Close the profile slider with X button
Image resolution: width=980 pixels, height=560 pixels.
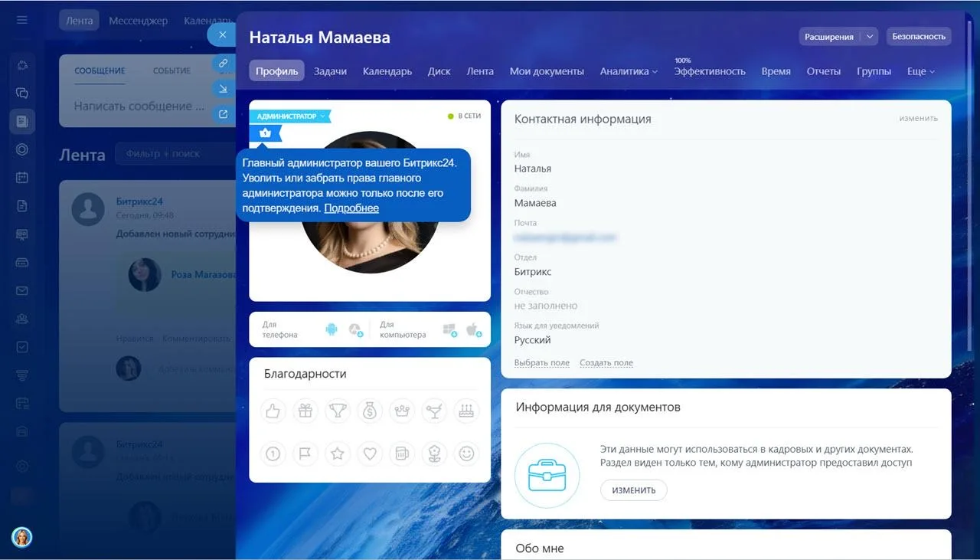coord(222,35)
